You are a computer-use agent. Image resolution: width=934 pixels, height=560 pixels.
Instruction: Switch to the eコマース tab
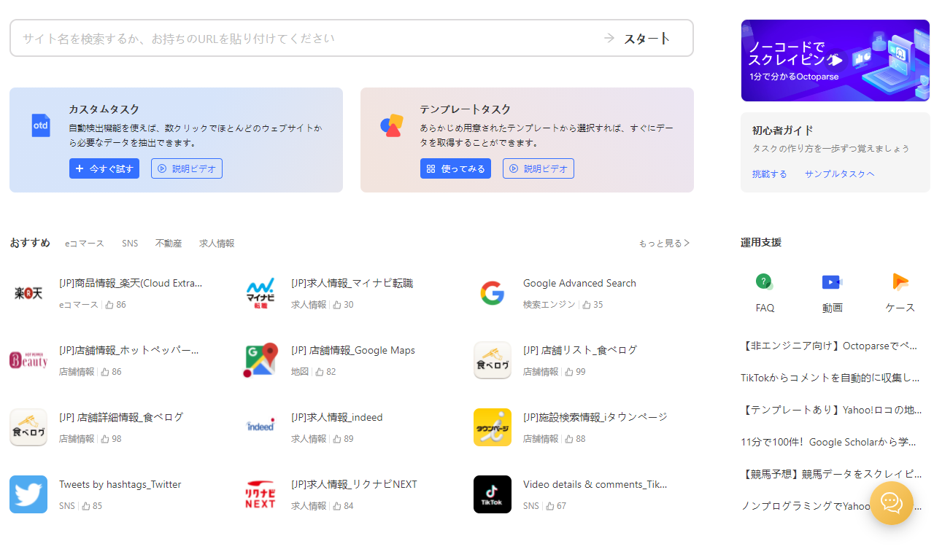click(85, 244)
